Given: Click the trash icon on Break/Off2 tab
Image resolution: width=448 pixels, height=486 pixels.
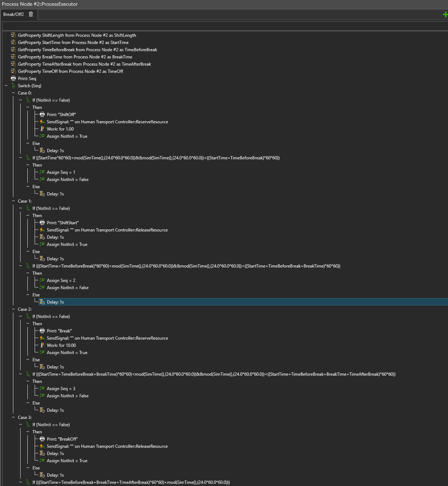Looking at the screenshot, I should click(31, 14).
